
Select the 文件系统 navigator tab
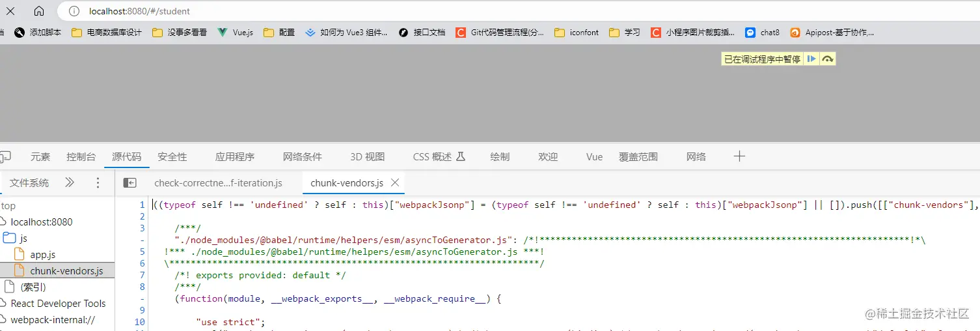click(29, 182)
